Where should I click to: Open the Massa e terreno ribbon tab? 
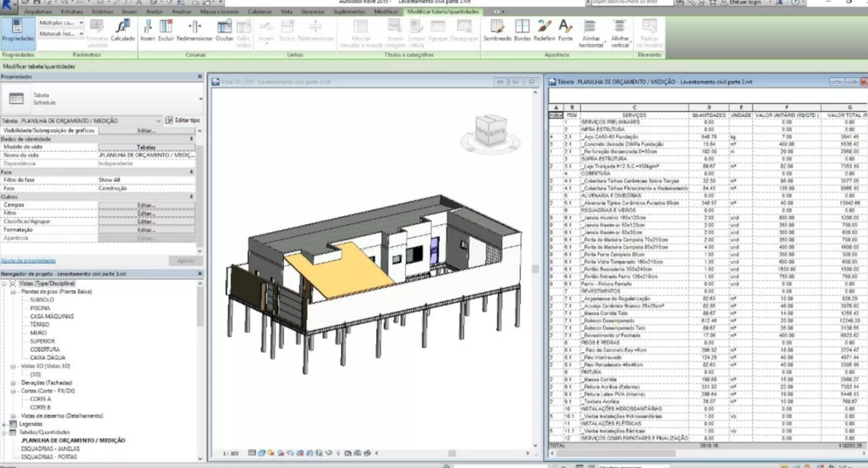219,12
